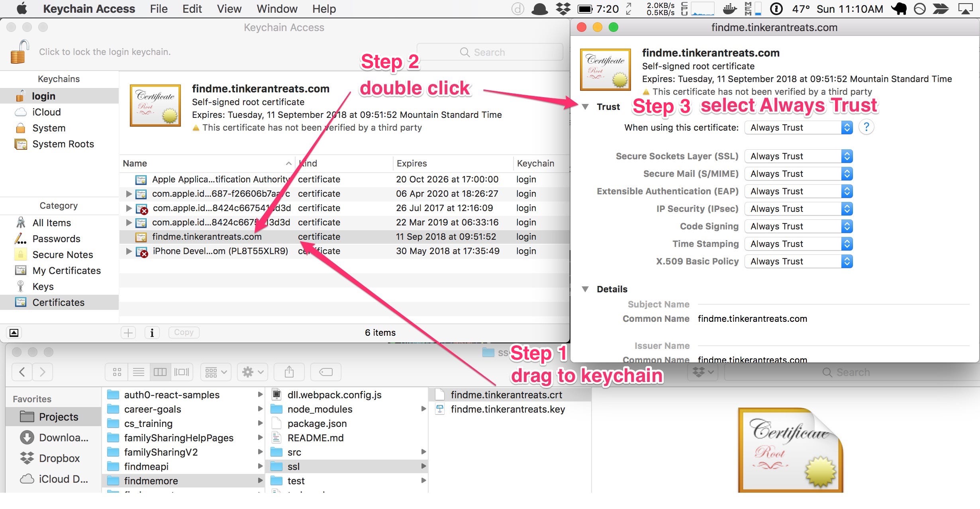The image size is (980, 509).
Task: Open the 'When using this certificate' dropdown
Action: click(798, 127)
